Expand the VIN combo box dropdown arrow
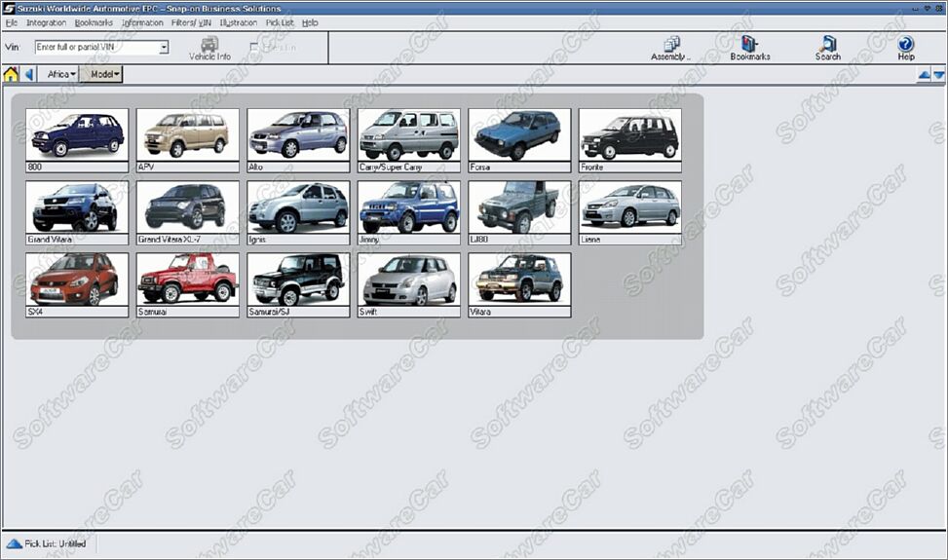This screenshot has height=560, width=948. tap(164, 47)
